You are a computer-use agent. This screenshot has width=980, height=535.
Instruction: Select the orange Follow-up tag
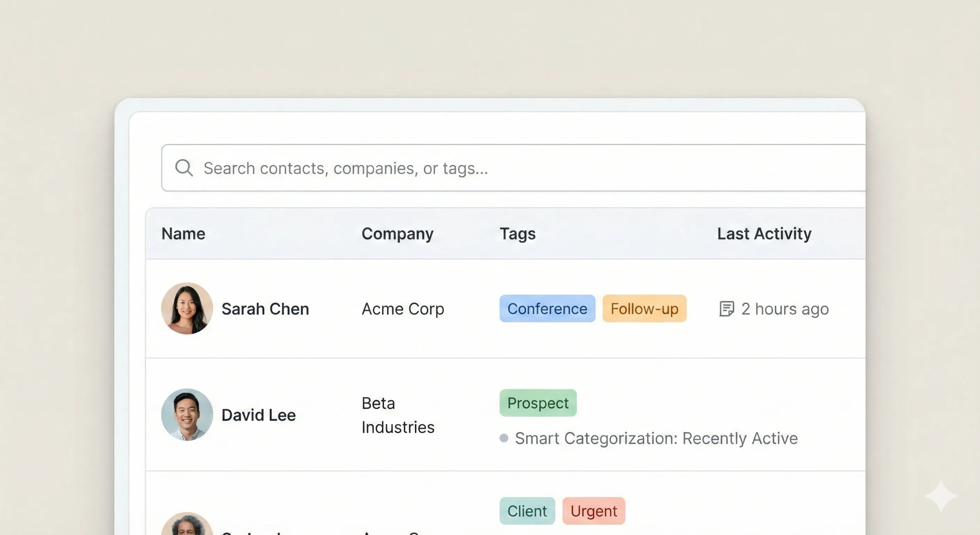(x=645, y=309)
